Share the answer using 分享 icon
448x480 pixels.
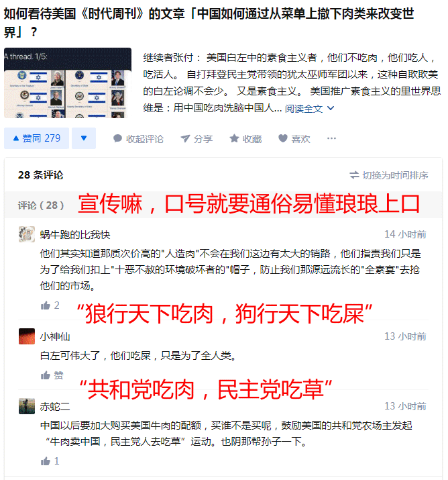197,139
